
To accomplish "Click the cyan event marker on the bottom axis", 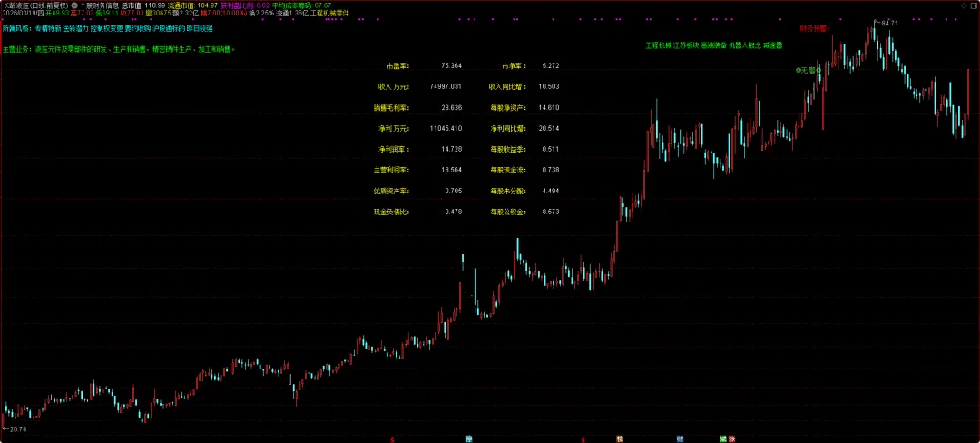I will tap(469, 439).
